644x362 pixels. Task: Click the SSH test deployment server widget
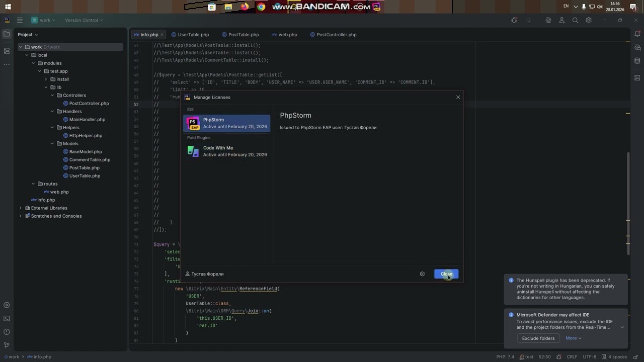(x=526, y=357)
